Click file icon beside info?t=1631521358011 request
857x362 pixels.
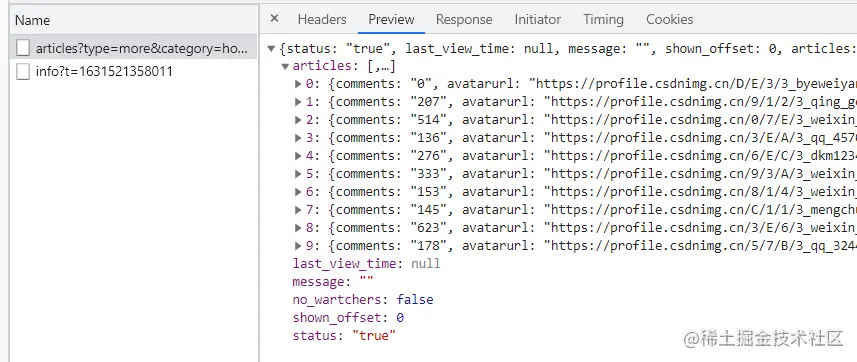pos(23,72)
